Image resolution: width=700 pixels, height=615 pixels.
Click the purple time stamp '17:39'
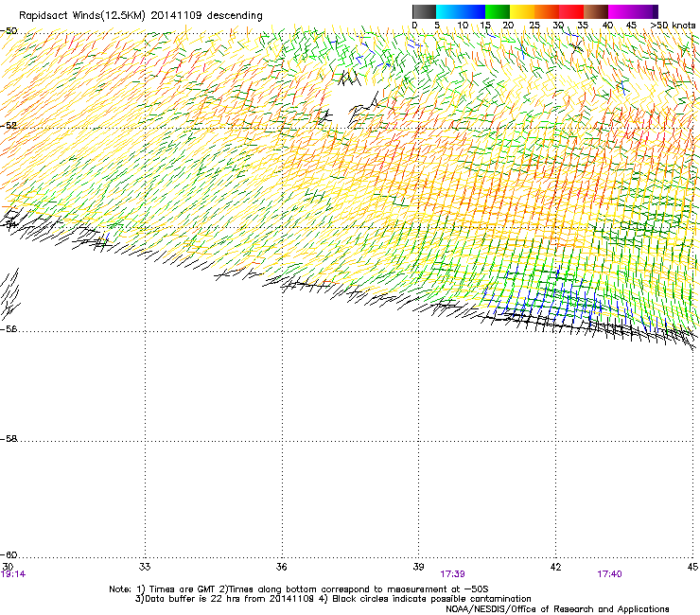452,574
